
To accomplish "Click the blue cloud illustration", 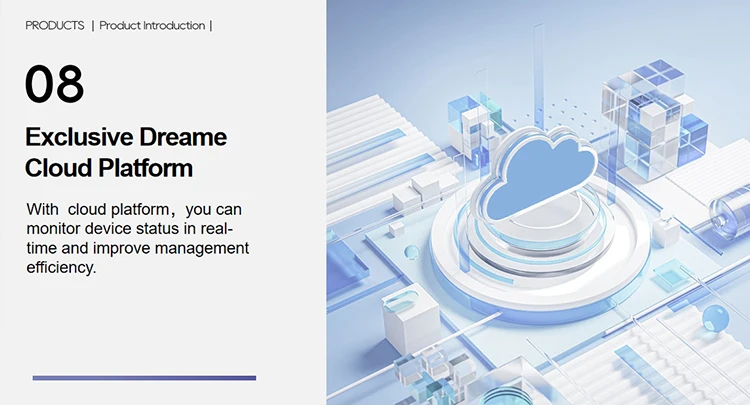I will [540, 173].
